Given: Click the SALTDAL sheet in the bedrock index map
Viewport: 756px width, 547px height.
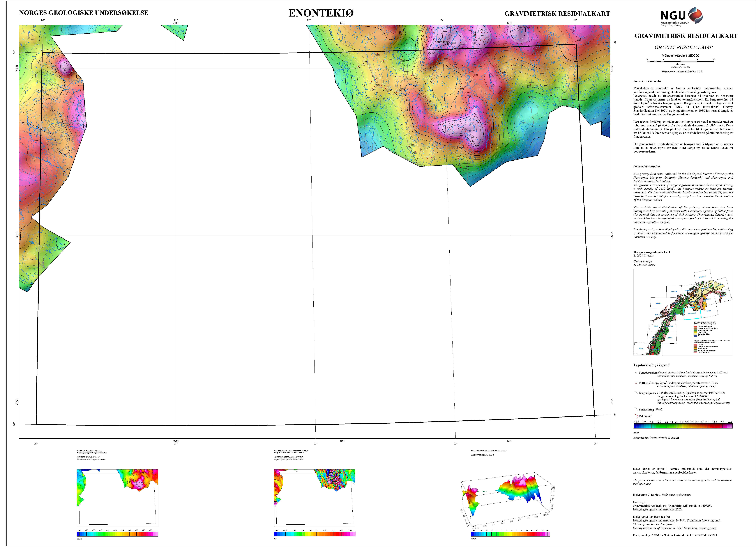Looking at the screenshot, I should [670, 338].
